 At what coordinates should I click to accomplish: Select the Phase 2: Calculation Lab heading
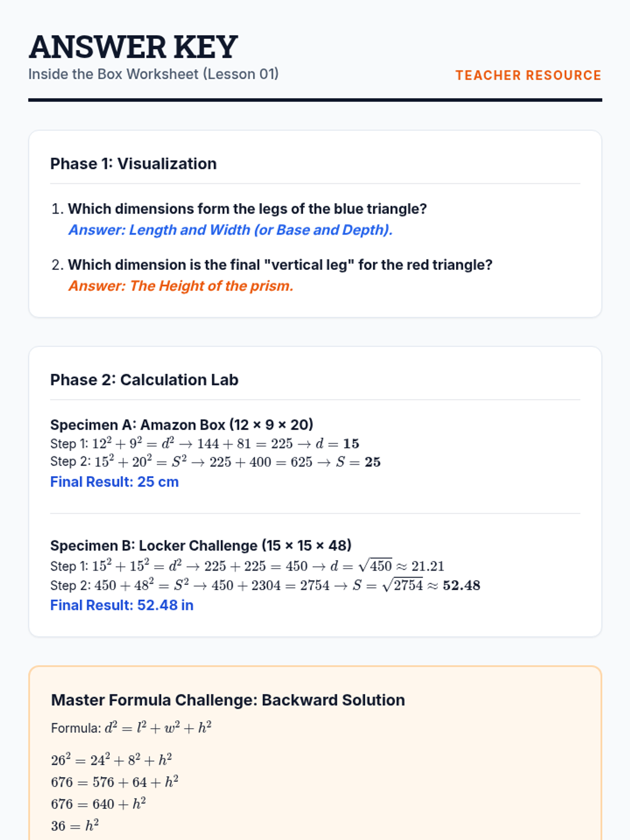144,380
